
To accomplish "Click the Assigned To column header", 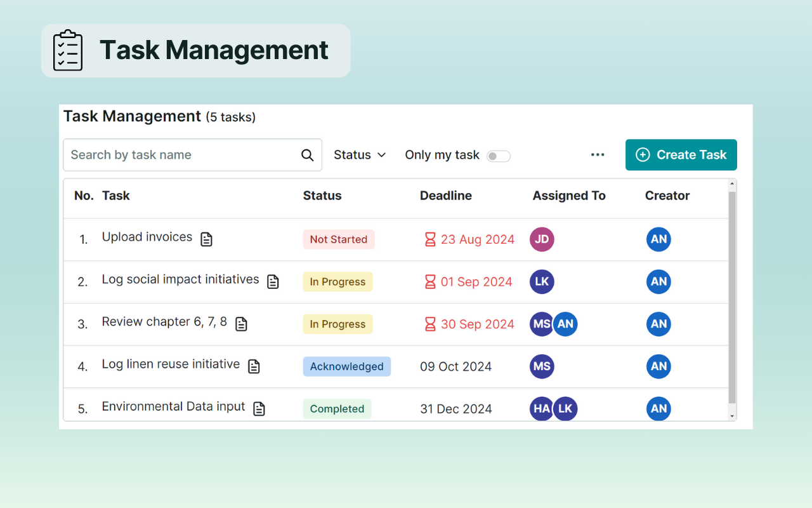I will (x=569, y=196).
